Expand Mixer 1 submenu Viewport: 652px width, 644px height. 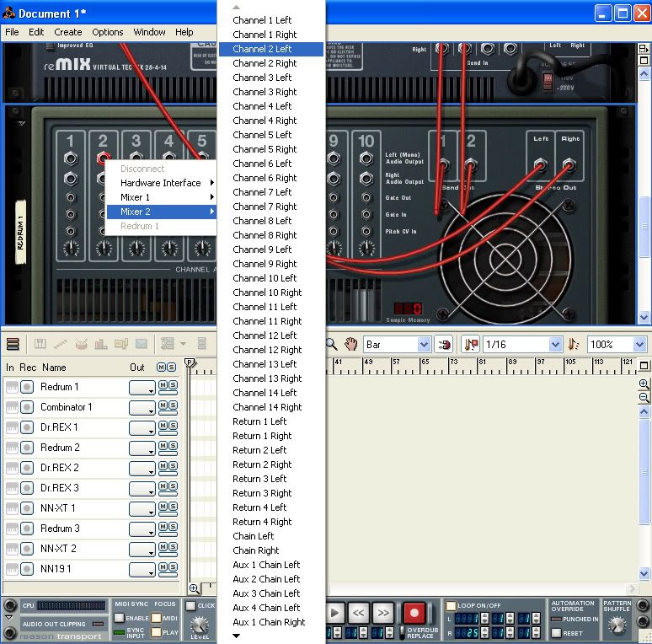[x=162, y=197]
